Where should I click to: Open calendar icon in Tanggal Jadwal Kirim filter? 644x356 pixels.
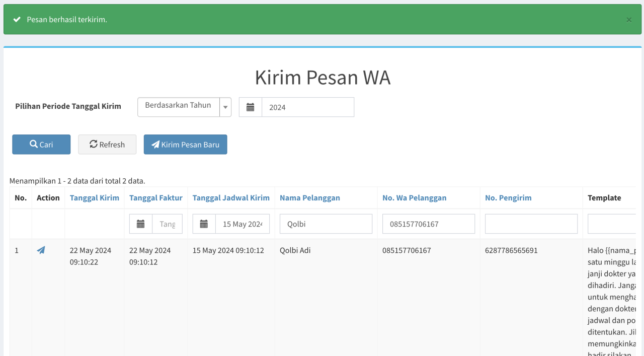(204, 224)
